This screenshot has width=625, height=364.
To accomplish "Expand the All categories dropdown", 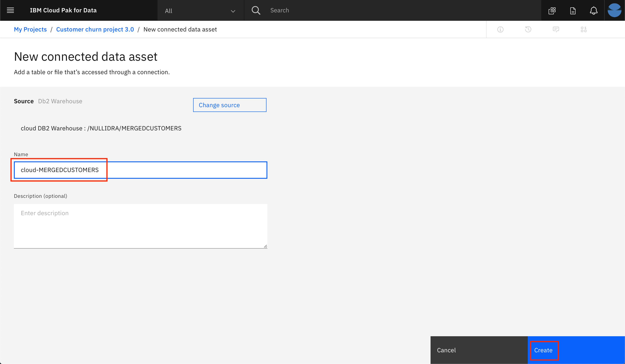I will click(201, 10).
